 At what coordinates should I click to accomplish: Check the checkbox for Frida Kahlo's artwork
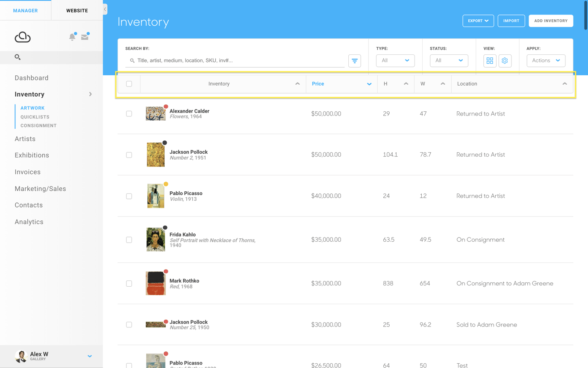click(x=129, y=240)
